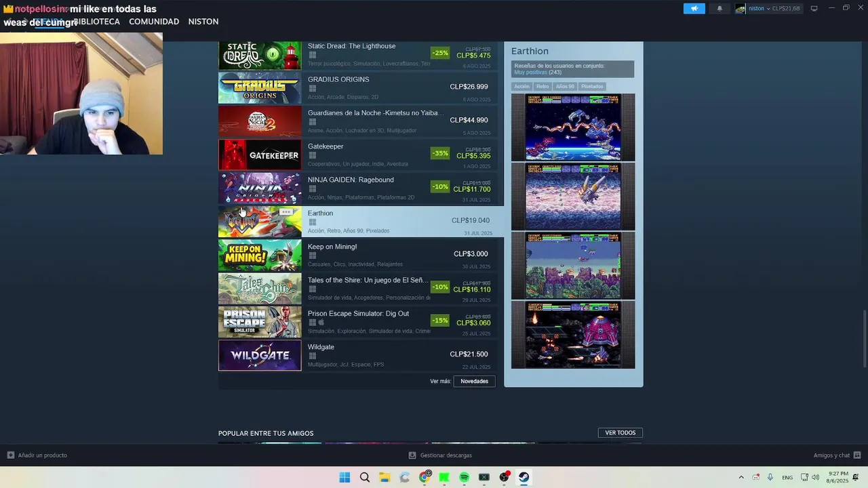Click the niston profile avatar
Viewport: 868px width, 488px height.
point(741,8)
